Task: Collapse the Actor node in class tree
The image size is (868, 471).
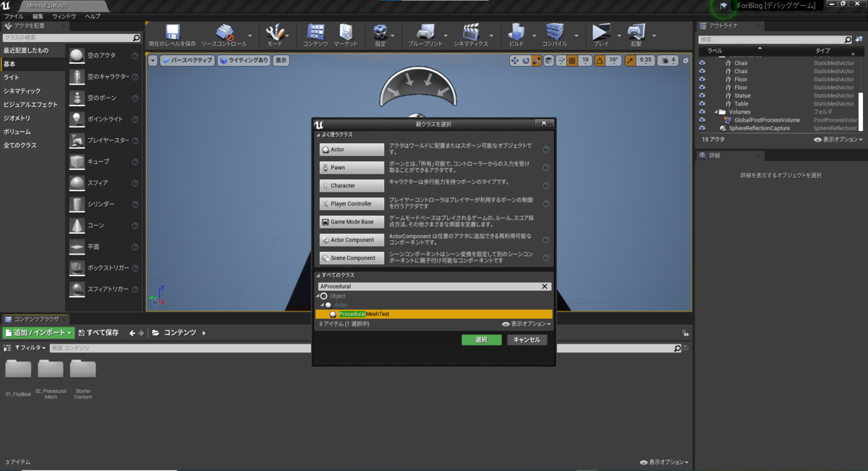Action: click(323, 305)
